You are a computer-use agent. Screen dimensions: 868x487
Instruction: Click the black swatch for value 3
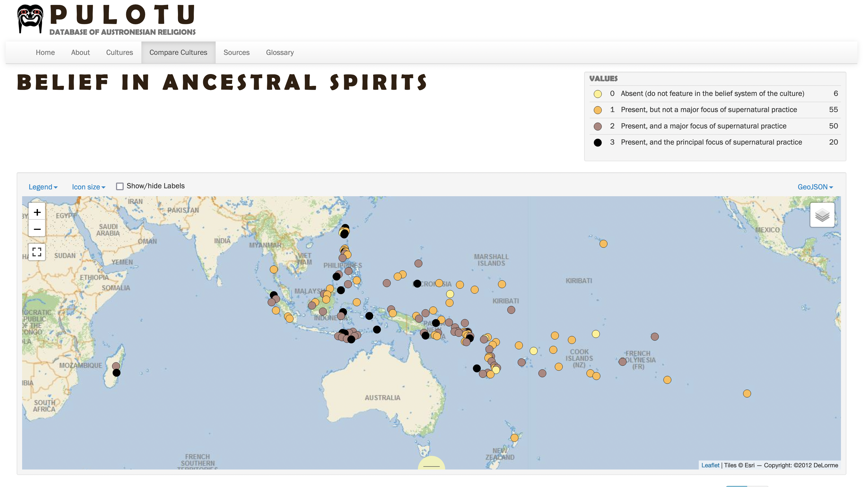pos(598,142)
